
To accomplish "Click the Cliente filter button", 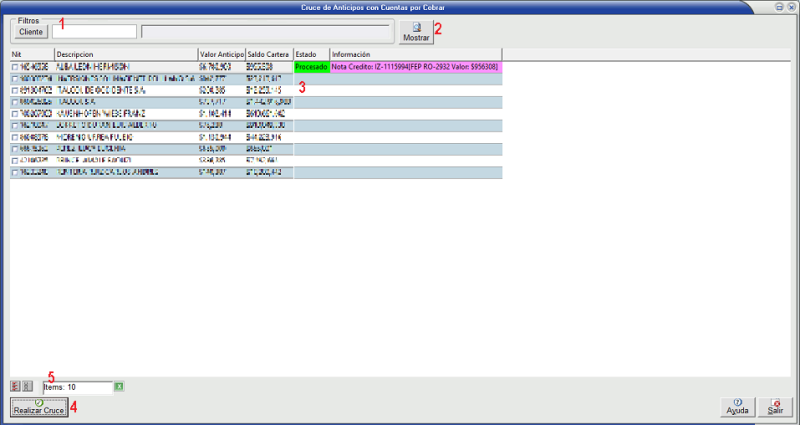I will pyautogui.click(x=31, y=32).
